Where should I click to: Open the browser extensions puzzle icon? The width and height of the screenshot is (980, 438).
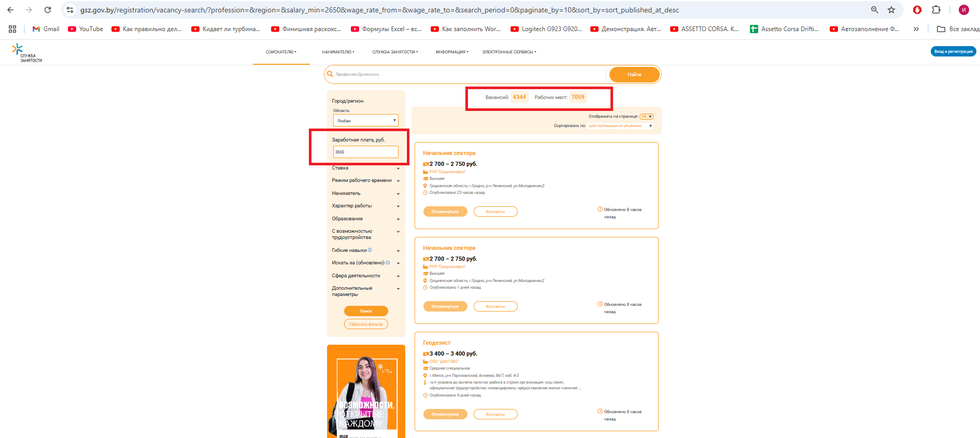coord(936,10)
